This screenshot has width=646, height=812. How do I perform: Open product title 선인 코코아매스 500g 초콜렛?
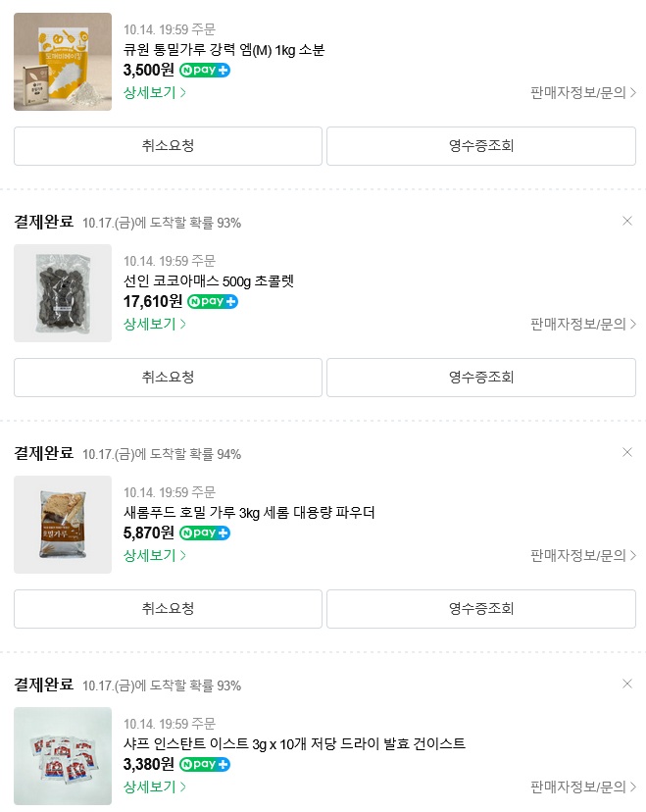click(x=209, y=281)
